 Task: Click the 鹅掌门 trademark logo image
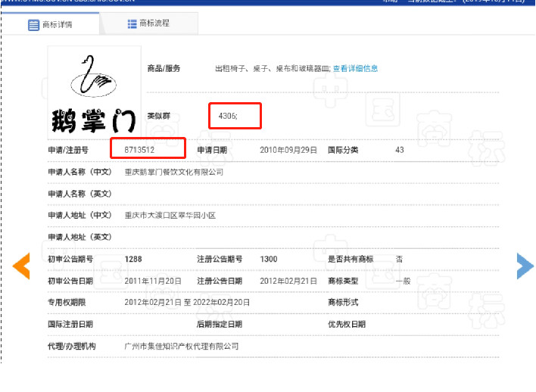(x=94, y=92)
